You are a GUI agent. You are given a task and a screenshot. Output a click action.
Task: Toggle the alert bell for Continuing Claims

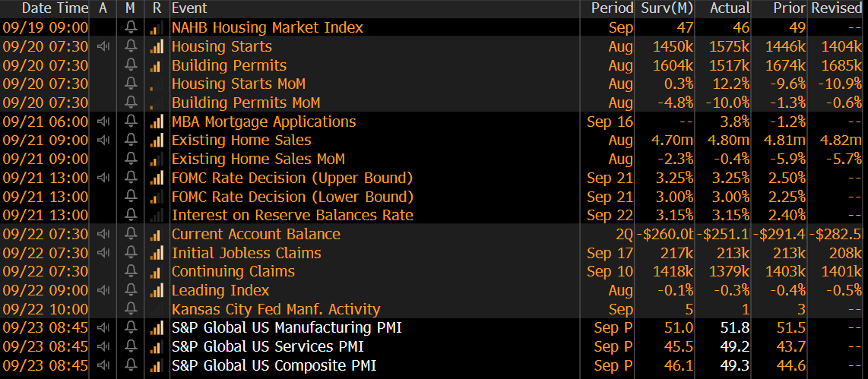[131, 272]
